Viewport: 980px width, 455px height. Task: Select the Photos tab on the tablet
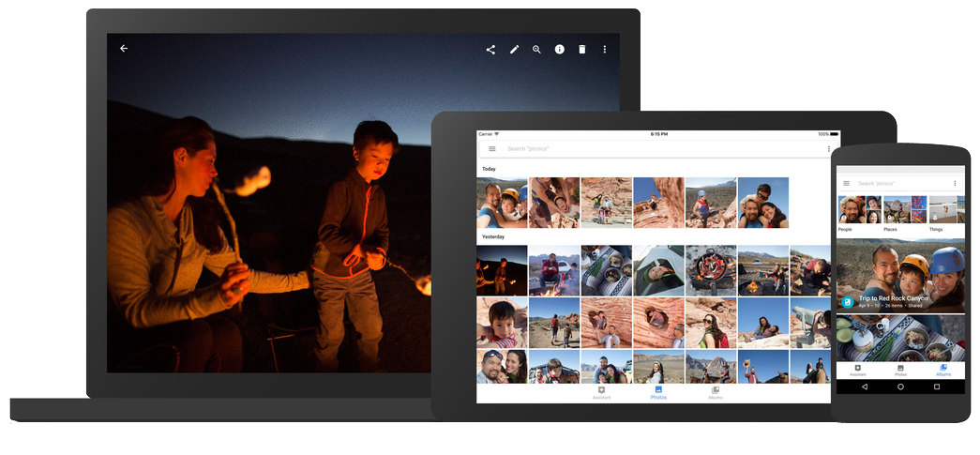coord(658,392)
